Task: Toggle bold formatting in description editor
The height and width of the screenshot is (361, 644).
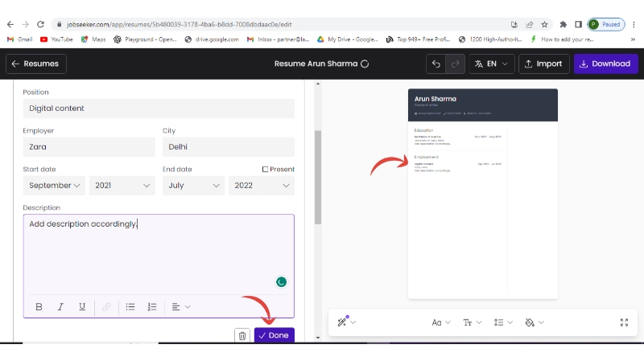Action: 39,306
